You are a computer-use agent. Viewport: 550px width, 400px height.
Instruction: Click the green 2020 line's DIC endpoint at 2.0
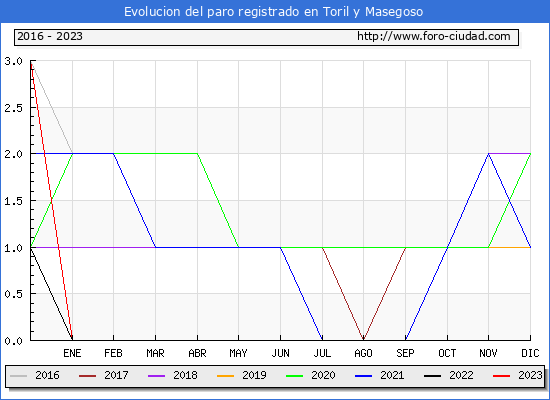530,154
